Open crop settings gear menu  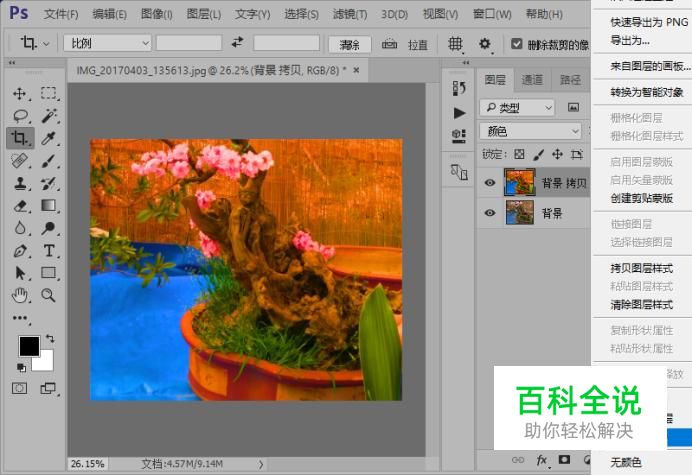[x=485, y=44]
